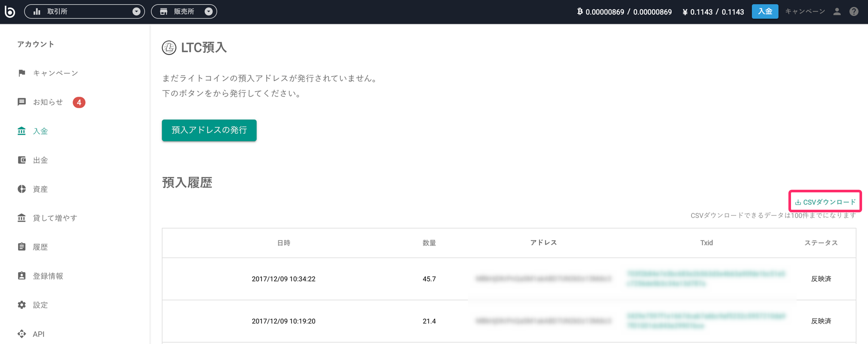Open the help question mark icon
The height and width of the screenshot is (344, 868).
[854, 11]
